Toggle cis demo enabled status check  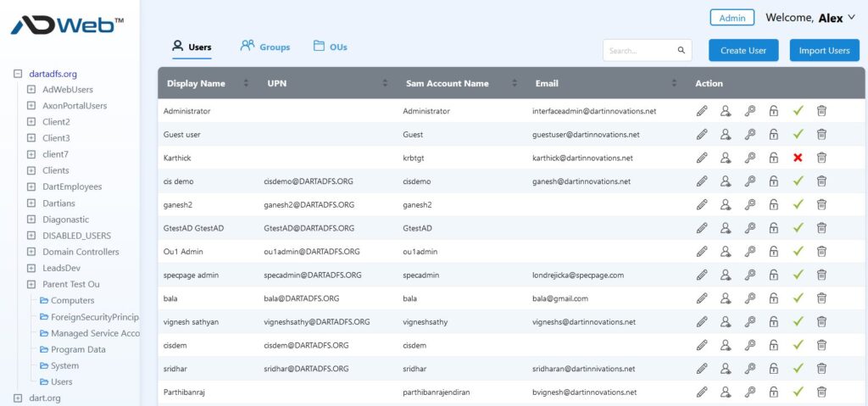[x=798, y=181]
